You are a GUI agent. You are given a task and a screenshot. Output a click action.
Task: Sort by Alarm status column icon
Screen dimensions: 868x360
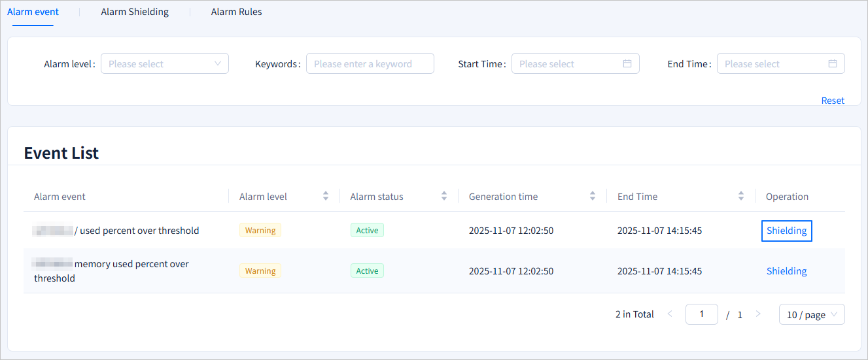pos(444,196)
